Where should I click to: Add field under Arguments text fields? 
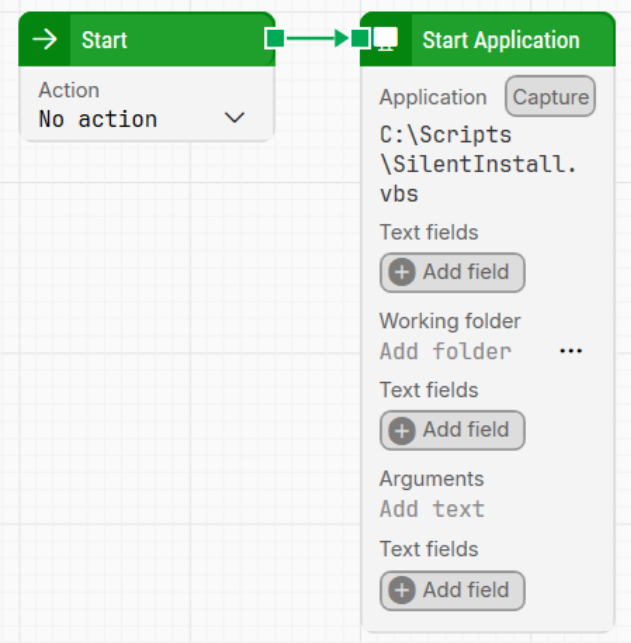click(452, 591)
